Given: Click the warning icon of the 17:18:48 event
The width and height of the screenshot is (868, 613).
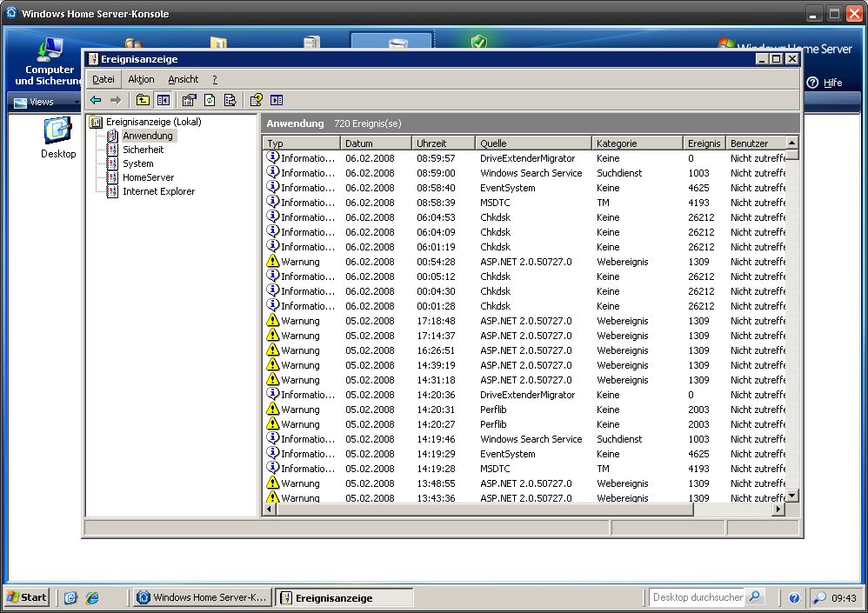Looking at the screenshot, I should (x=272, y=320).
